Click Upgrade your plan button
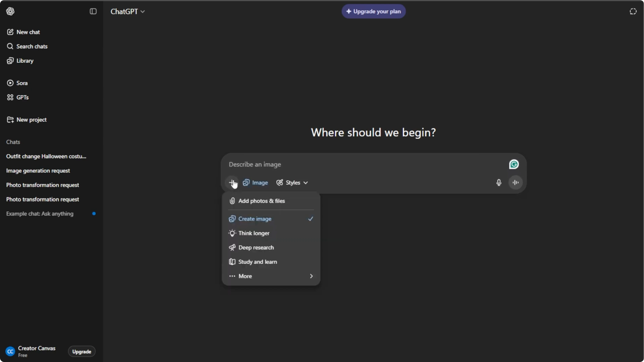The height and width of the screenshot is (362, 644). (373, 12)
